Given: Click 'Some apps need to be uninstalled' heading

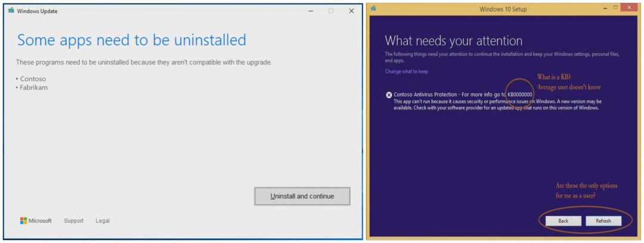Looking at the screenshot, I should click(131, 40).
